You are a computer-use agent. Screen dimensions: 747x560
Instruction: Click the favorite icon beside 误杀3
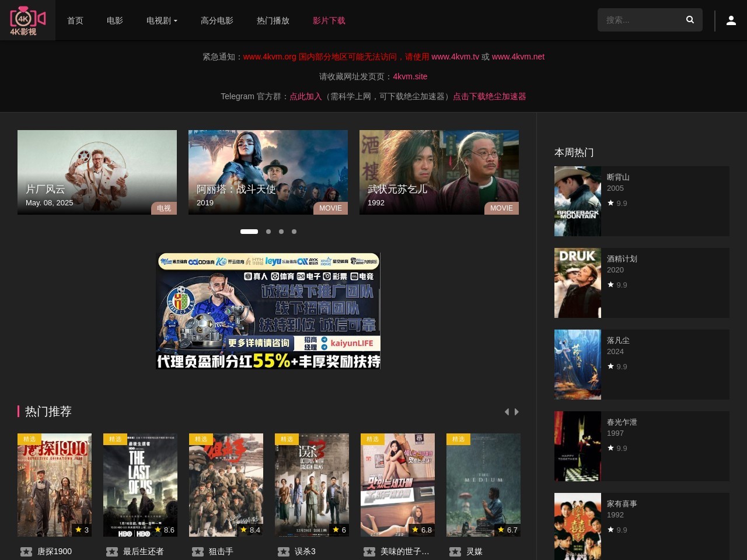[284, 552]
